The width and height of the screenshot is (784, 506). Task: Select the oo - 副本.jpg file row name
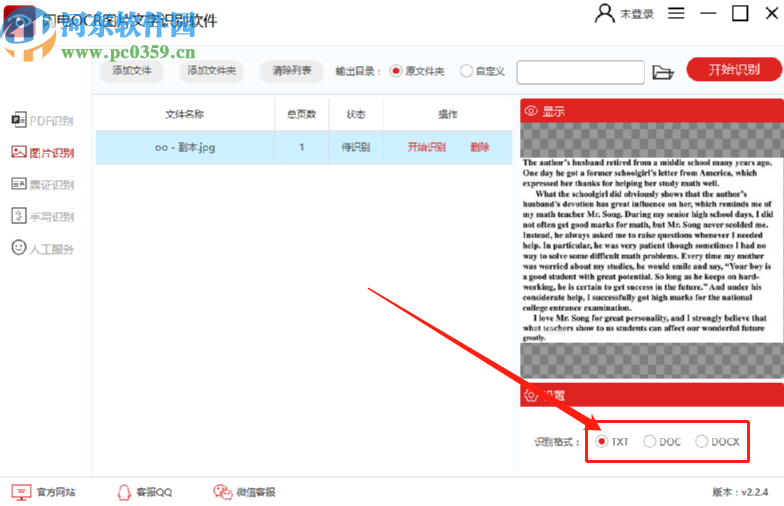185,147
